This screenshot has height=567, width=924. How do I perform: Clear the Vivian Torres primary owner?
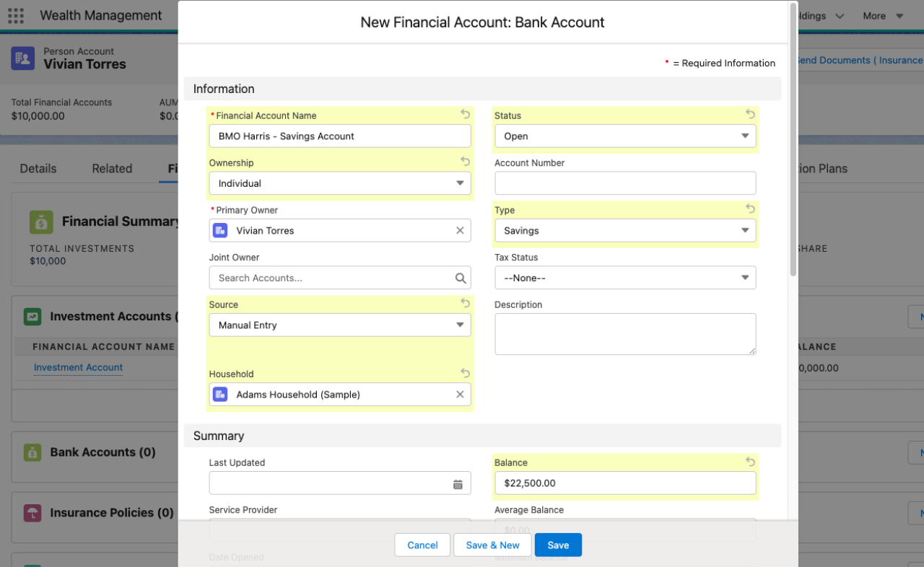point(460,231)
